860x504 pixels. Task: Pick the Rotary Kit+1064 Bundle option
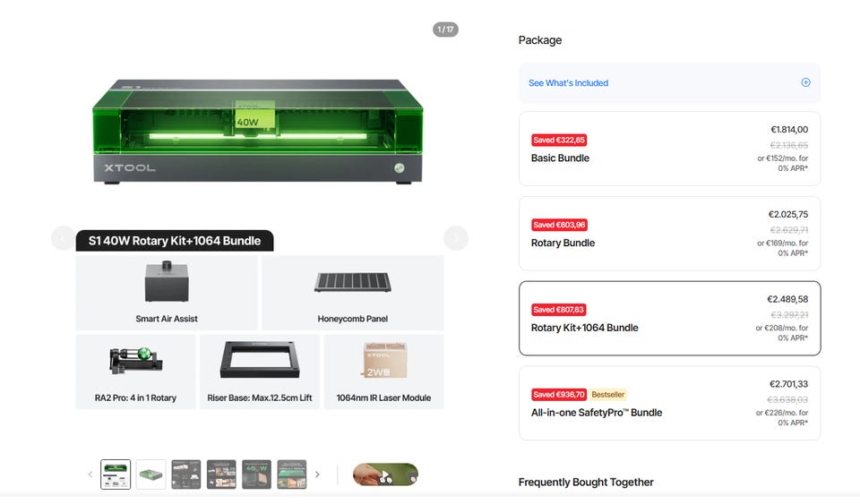[670, 319]
